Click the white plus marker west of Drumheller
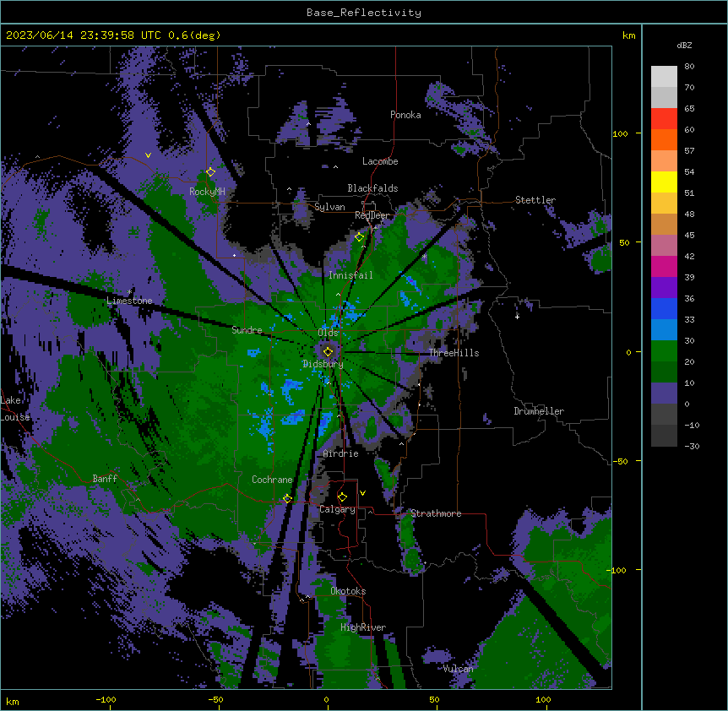728x711 pixels. [x=517, y=317]
